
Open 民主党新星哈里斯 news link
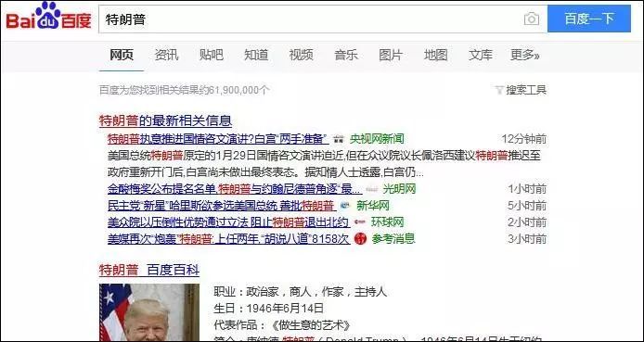pos(222,206)
